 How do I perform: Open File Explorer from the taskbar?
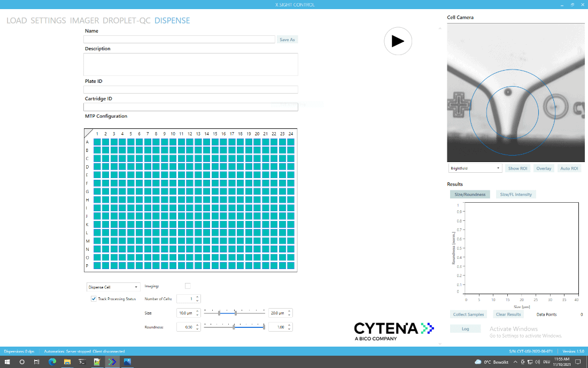67,362
